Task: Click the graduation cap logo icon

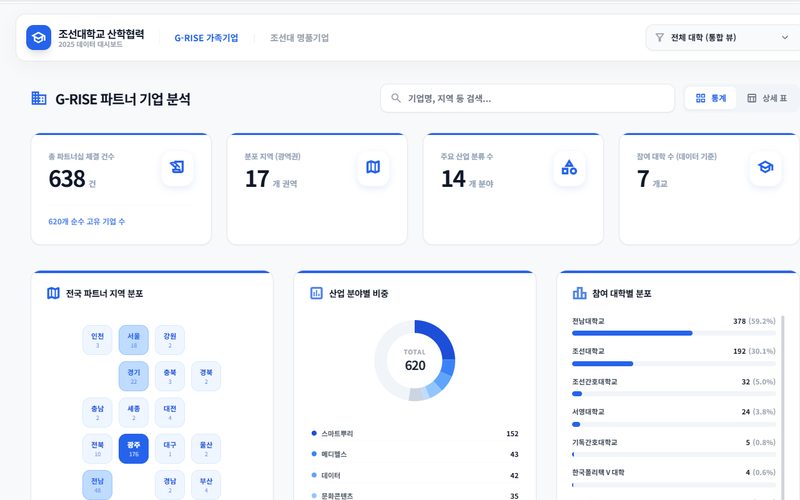Action: pos(39,38)
